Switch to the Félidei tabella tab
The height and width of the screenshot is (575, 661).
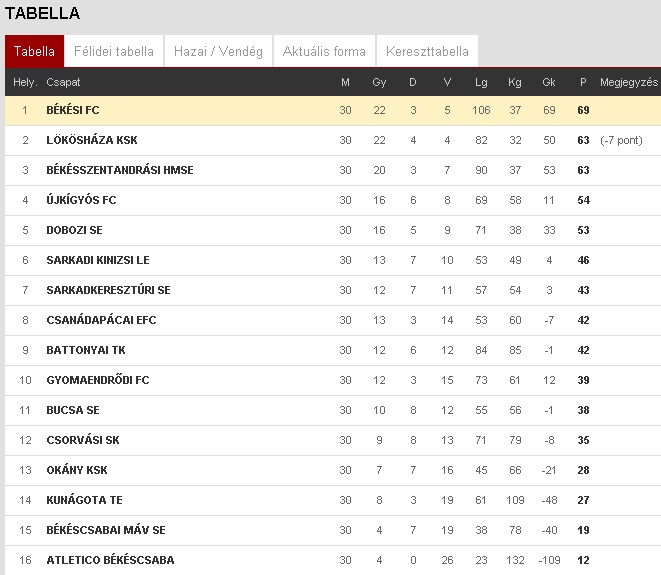pyautogui.click(x=114, y=51)
